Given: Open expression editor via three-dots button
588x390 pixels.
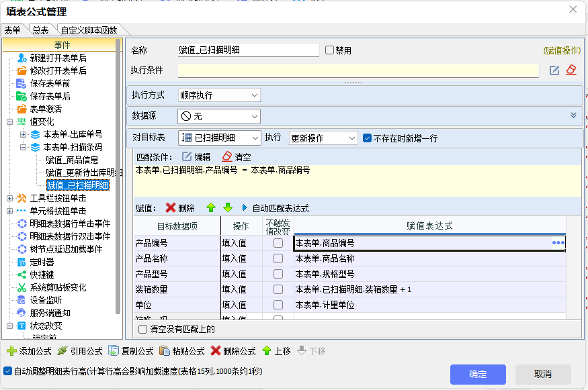Looking at the screenshot, I should click(x=558, y=243).
